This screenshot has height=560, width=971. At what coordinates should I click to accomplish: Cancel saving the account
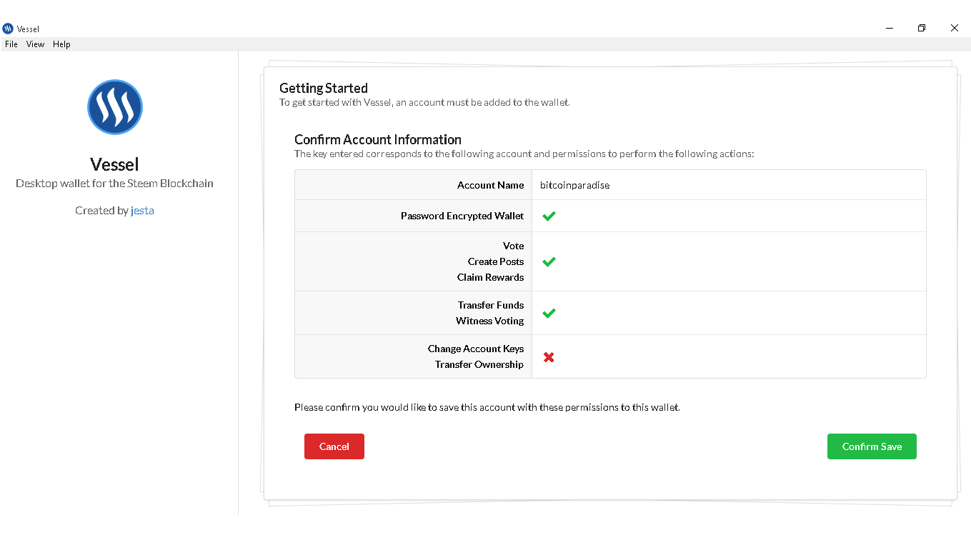[334, 446]
